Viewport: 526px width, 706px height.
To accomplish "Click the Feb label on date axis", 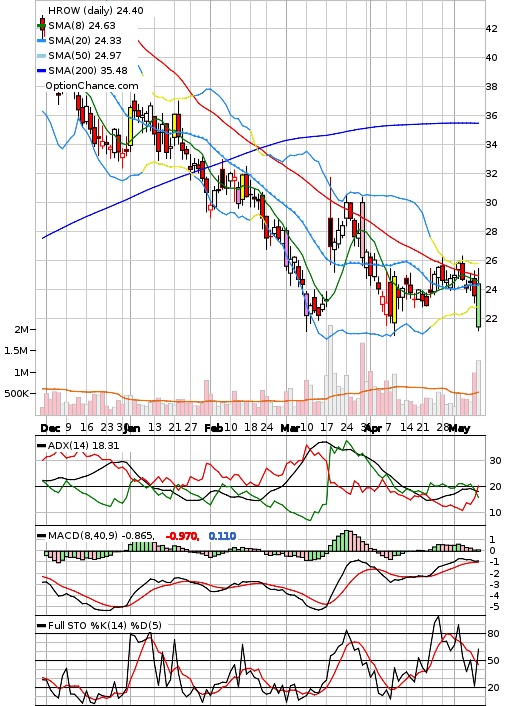I will [x=213, y=428].
